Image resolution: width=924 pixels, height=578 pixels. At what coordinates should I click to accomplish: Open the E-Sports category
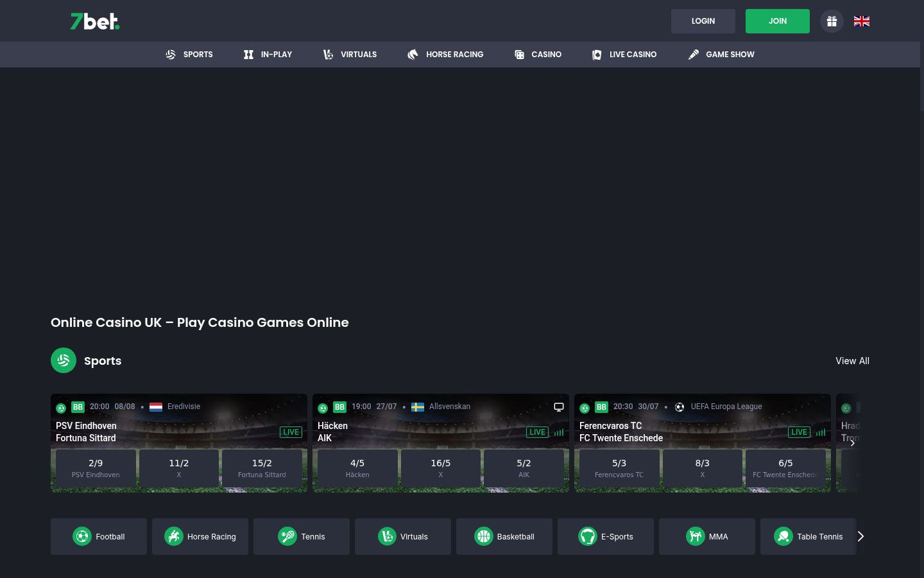tap(606, 536)
